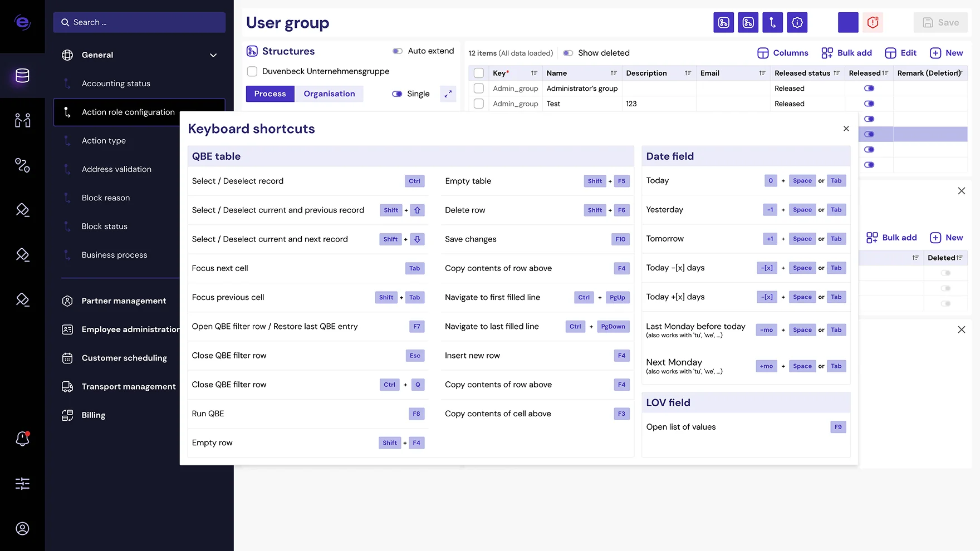
Task: Click the info badge icon in header toolbar
Action: click(x=797, y=22)
